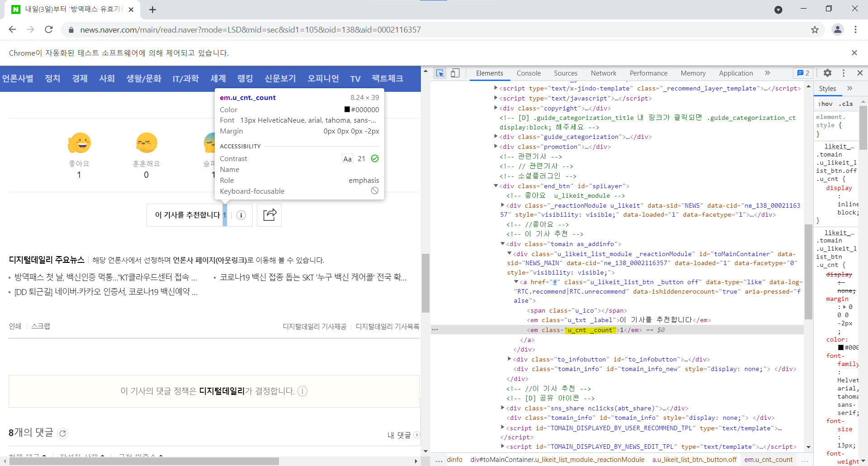868x466 pixels.
Task: Toggle .cls class editor
Action: [x=846, y=104]
